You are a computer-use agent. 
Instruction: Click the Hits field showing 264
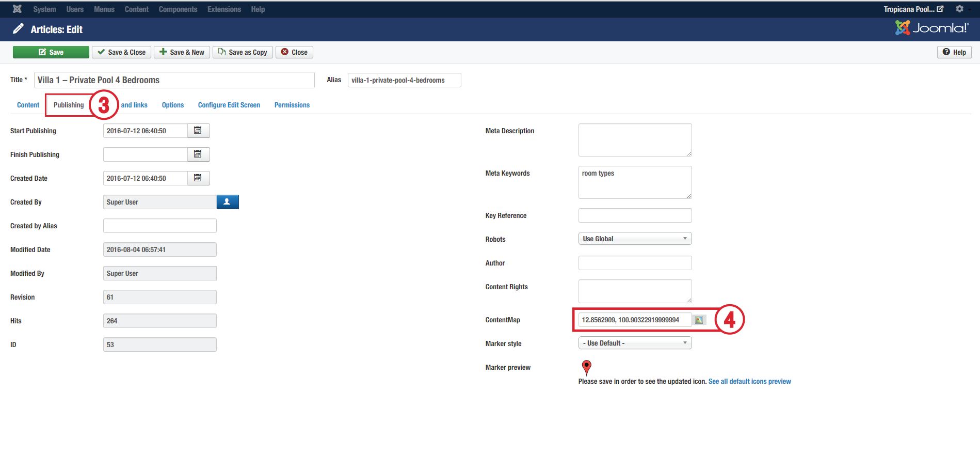[x=160, y=321]
